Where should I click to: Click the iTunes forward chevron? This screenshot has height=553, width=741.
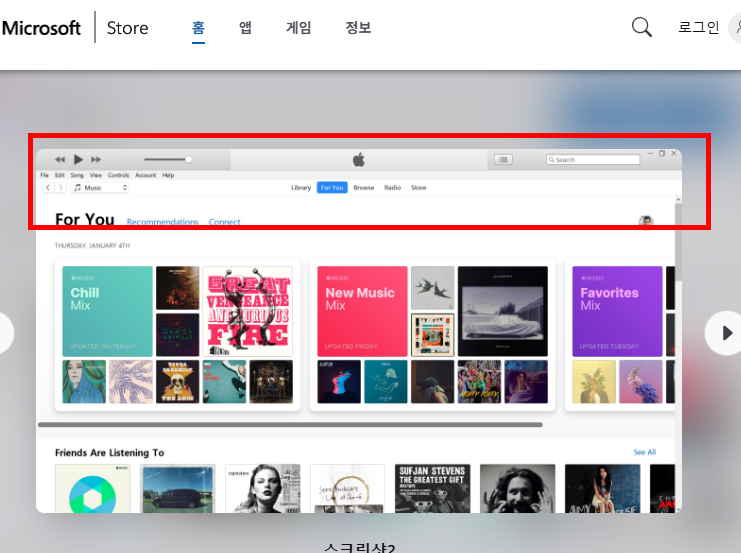pyautogui.click(x=60, y=188)
